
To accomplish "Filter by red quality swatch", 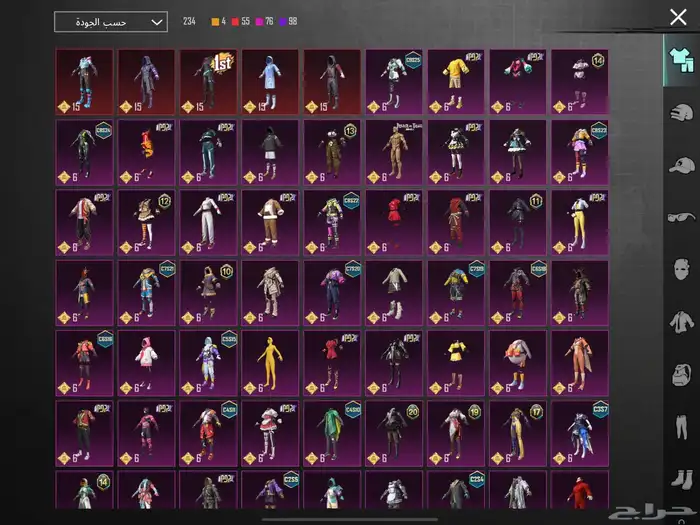I will click(236, 21).
